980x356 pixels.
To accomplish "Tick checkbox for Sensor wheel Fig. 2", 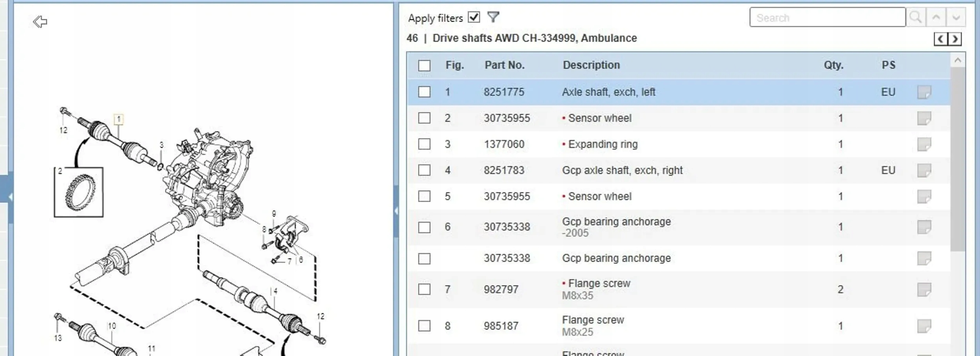I will [x=424, y=118].
